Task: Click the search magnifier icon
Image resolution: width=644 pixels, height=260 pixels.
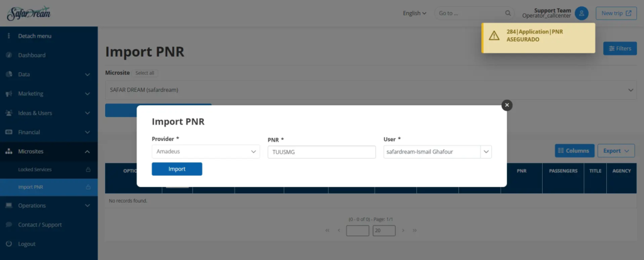Action: [x=508, y=13]
